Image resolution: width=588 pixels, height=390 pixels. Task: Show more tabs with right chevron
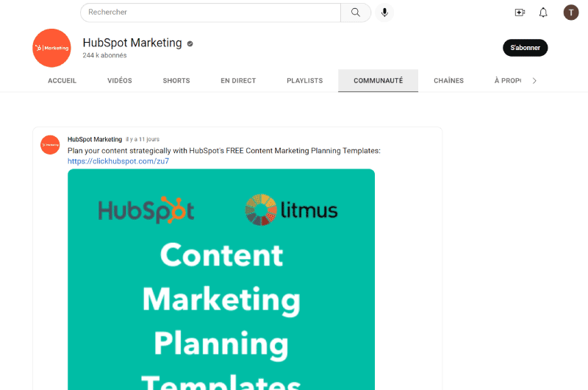click(x=534, y=81)
